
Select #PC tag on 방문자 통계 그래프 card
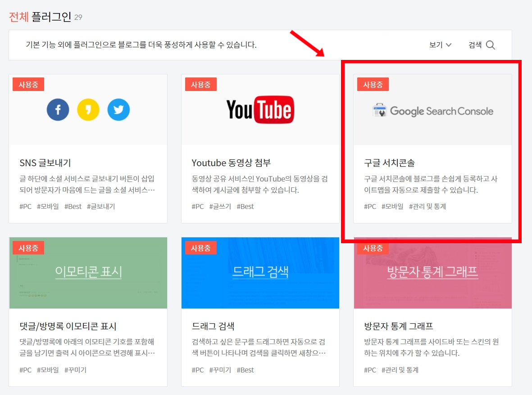click(x=370, y=370)
